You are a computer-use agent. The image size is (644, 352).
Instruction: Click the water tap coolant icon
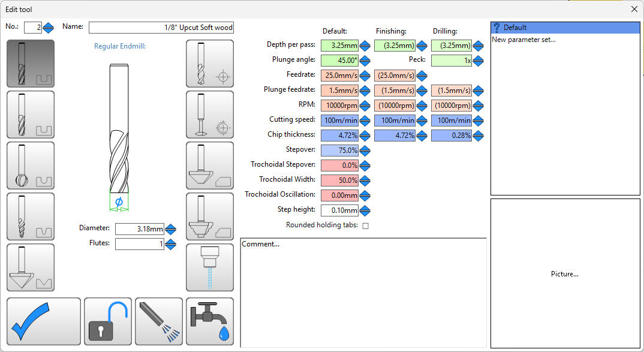tap(210, 321)
